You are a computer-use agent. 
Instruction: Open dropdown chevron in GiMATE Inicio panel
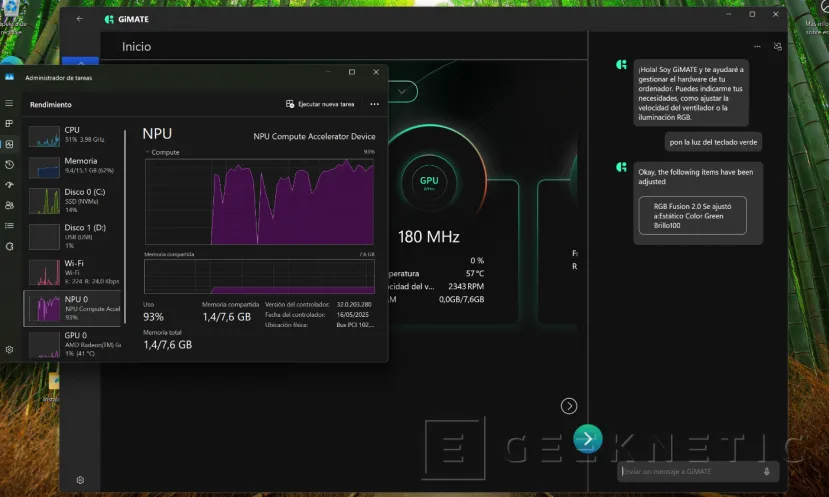(x=402, y=91)
